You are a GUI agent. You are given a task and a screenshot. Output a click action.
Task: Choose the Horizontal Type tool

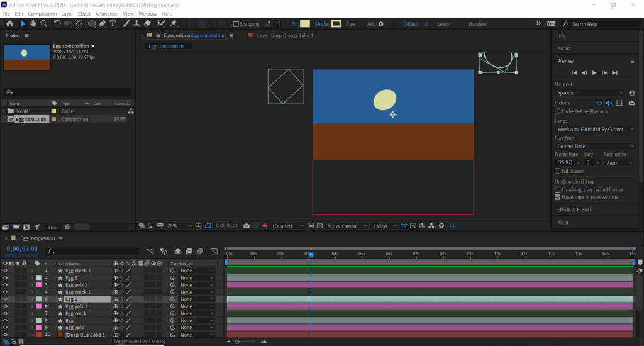coord(113,24)
